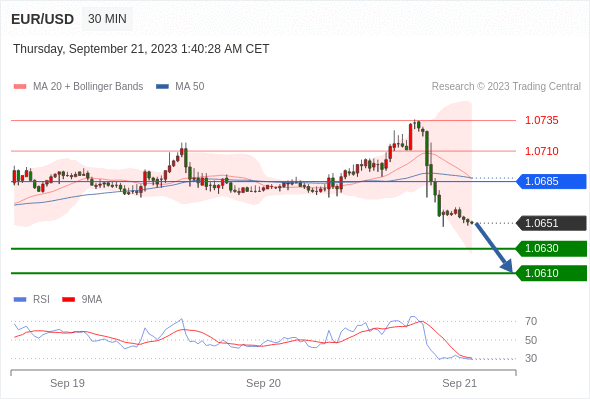The height and width of the screenshot is (400, 590).
Task: Click the Sep 21 date axis label
Action: 459,383
